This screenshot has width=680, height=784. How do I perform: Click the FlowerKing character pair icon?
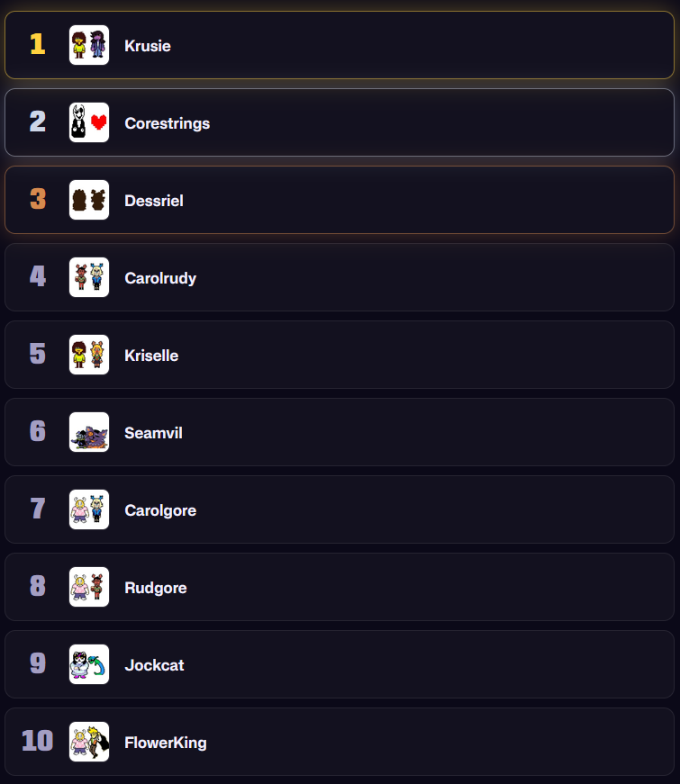coord(89,742)
